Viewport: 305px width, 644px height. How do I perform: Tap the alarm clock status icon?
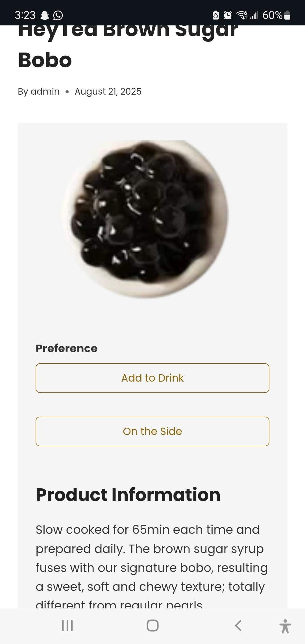coord(228,15)
